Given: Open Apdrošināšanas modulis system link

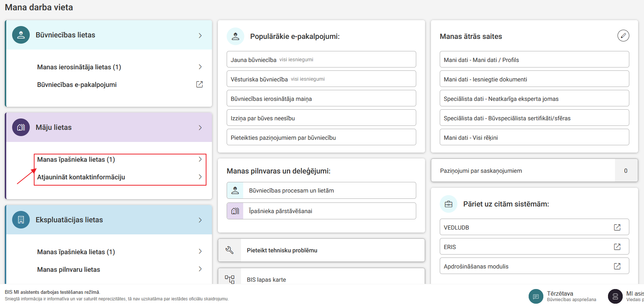Looking at the screenshot, I should point(476,266).
